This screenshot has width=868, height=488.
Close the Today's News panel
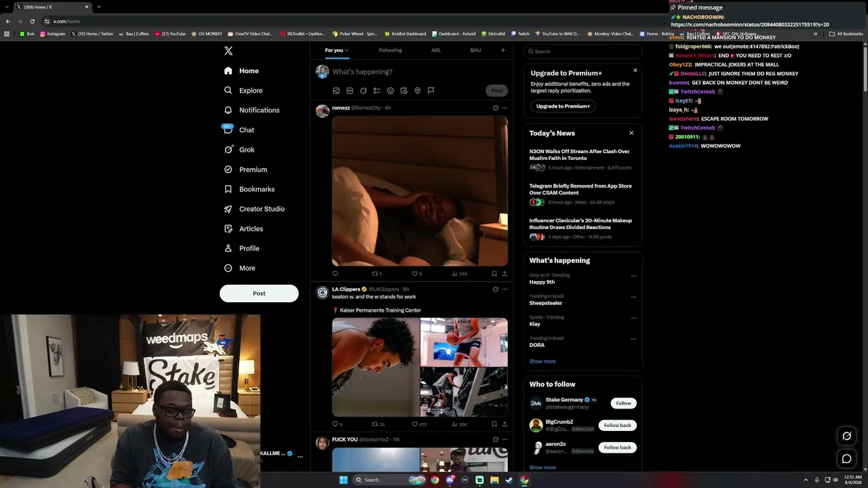click(x=631, y=133)
